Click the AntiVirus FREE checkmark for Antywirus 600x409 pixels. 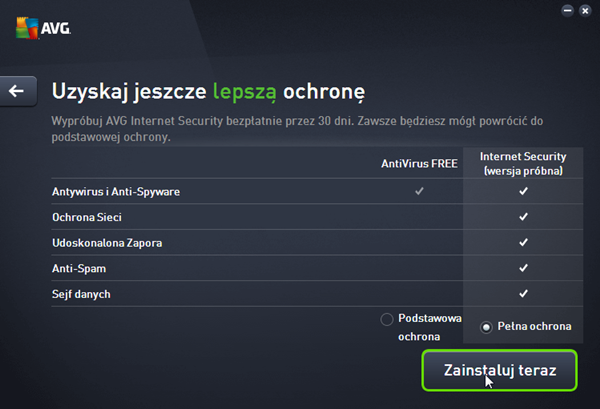click(x=418, y=190)
